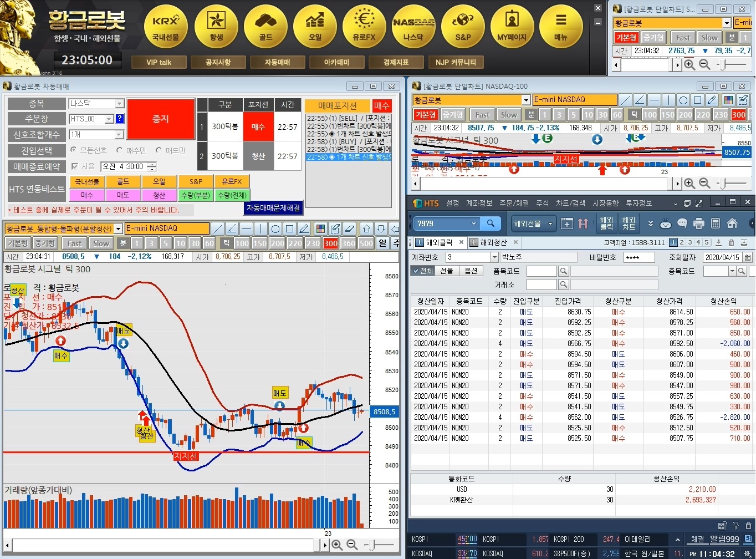This screenshot has width=756, height=559.
Task: Open color palette in 돌파형 chart toolbar
Action: point(320,228)
